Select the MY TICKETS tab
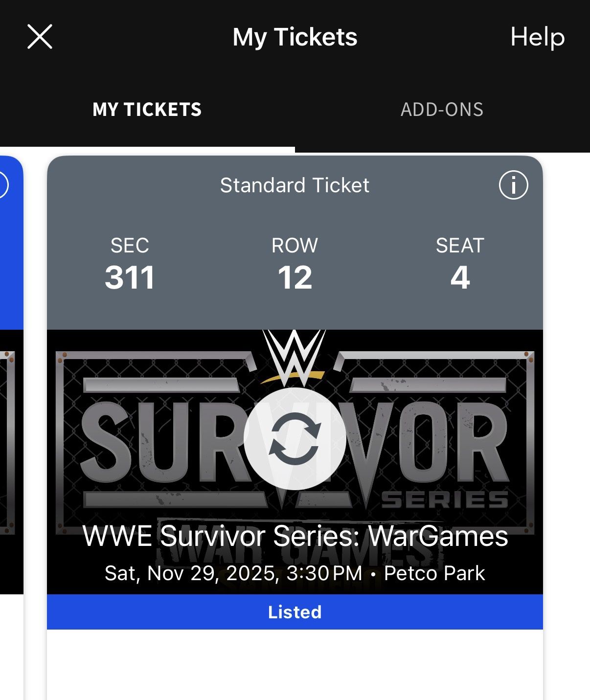Image resolution: width=590 pixels, height=700 pixels. coord(147,110)
